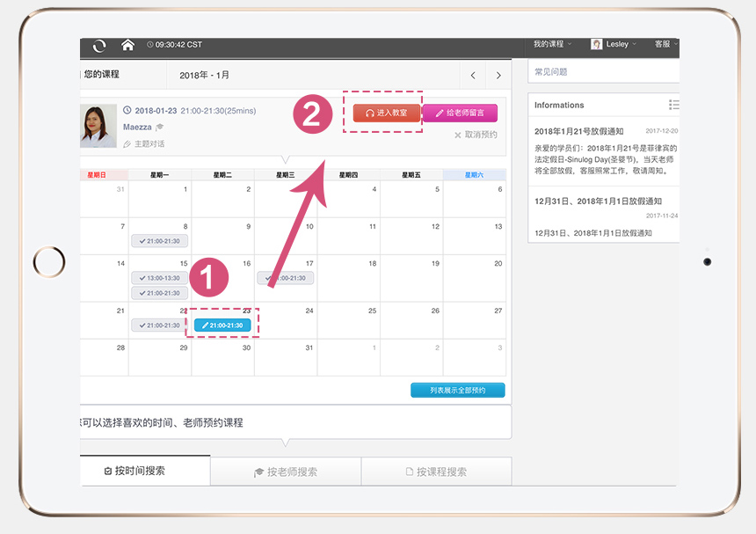Image resolution: width=756 pixels, height=534 pixels.
Task: Click the 09:30:42 CST clock text
Action: [178, 44]
